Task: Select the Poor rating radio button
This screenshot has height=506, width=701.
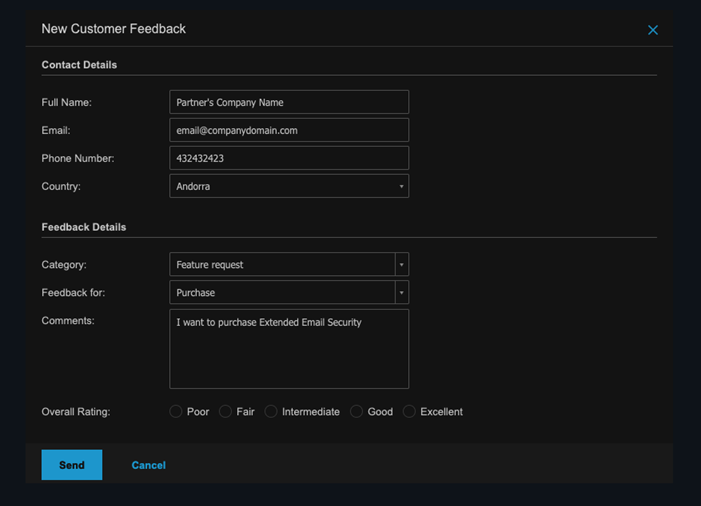Action: click(176, 412)
